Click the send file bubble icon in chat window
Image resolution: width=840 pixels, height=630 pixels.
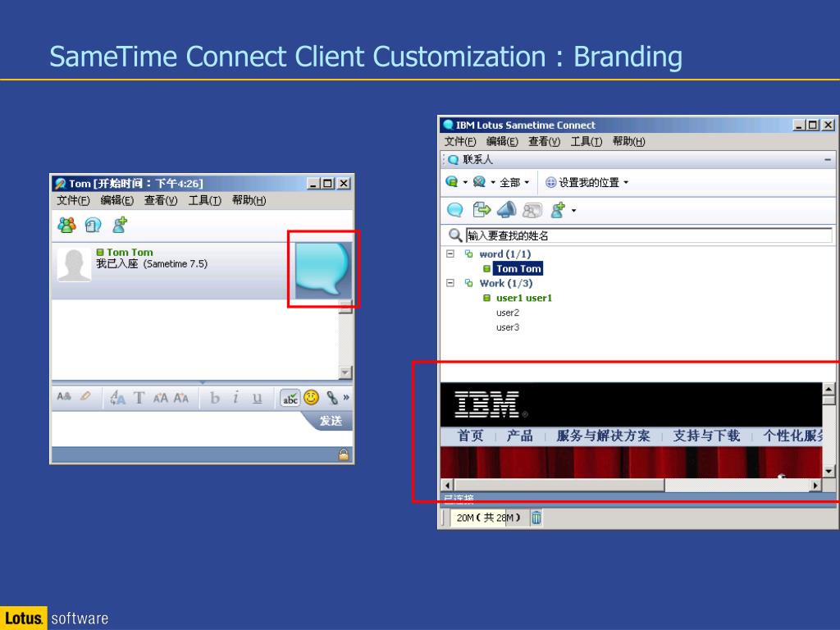pos(94,225)
